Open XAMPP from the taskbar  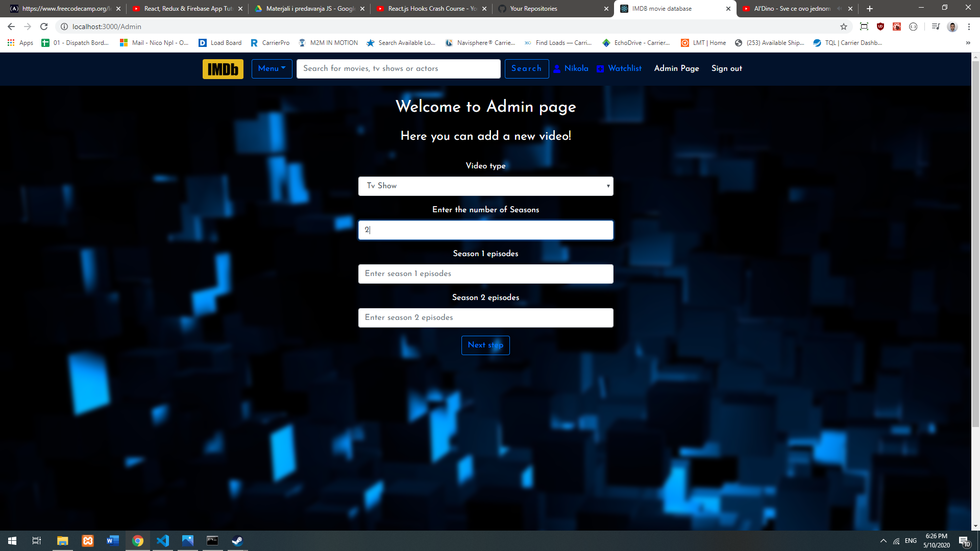coord(88,541)
